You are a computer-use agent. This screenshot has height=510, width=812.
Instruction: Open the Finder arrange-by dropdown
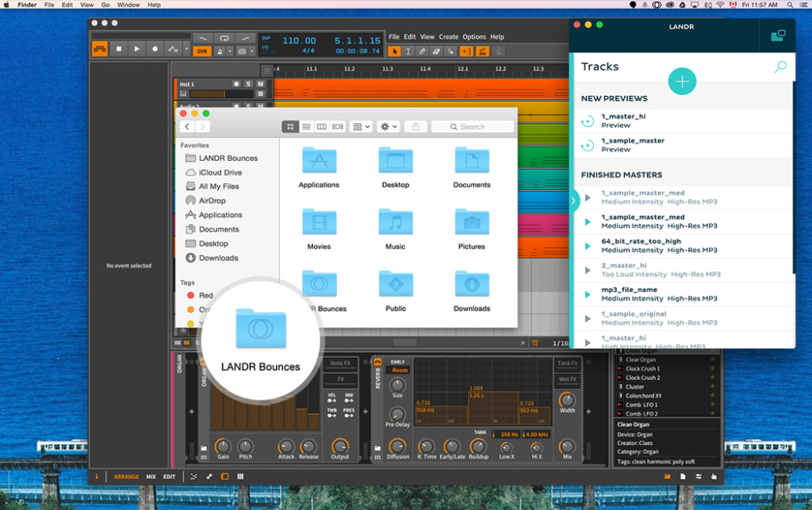pyautogui.click(x=361, y=127)
